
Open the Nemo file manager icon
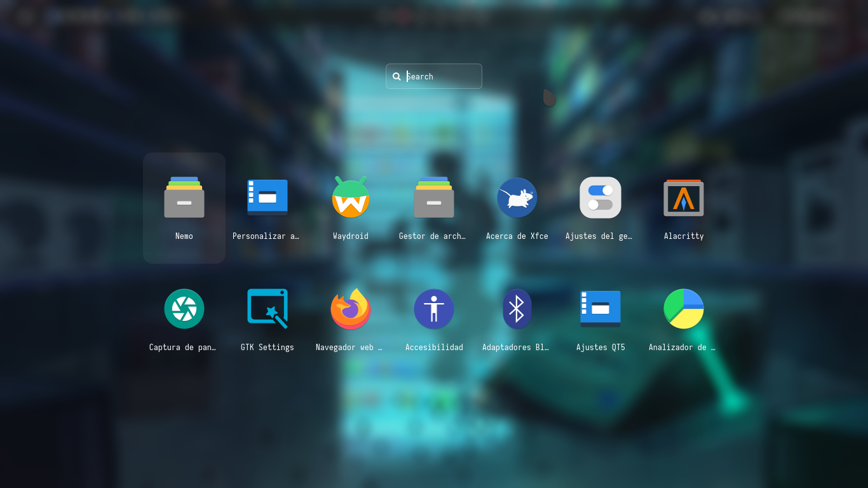click(x=184, y=198)
